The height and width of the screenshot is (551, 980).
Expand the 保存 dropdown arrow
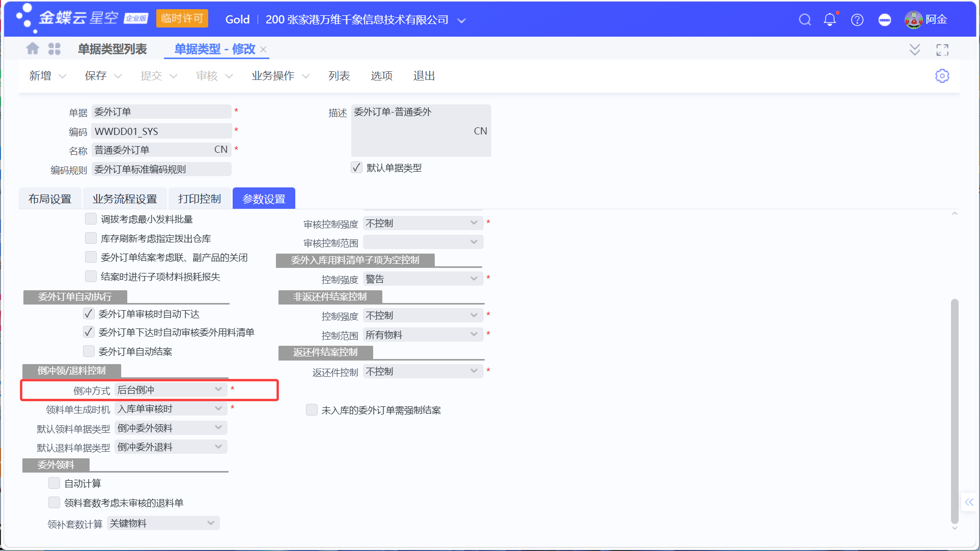click(118, 76)
